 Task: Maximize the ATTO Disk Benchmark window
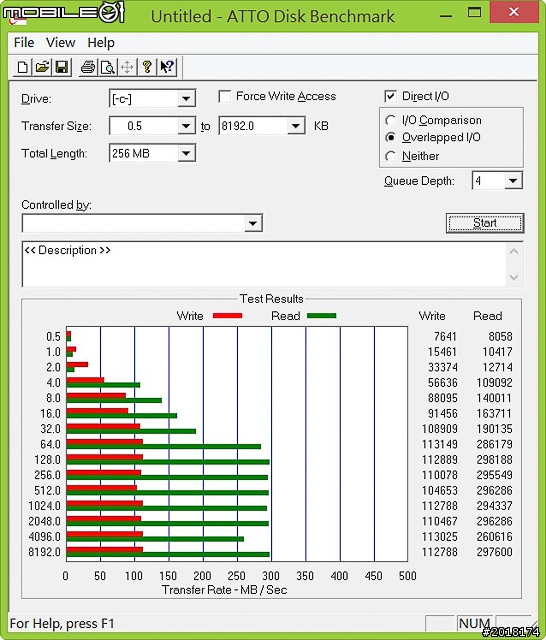pyautogui.click(x=474, y=12)
